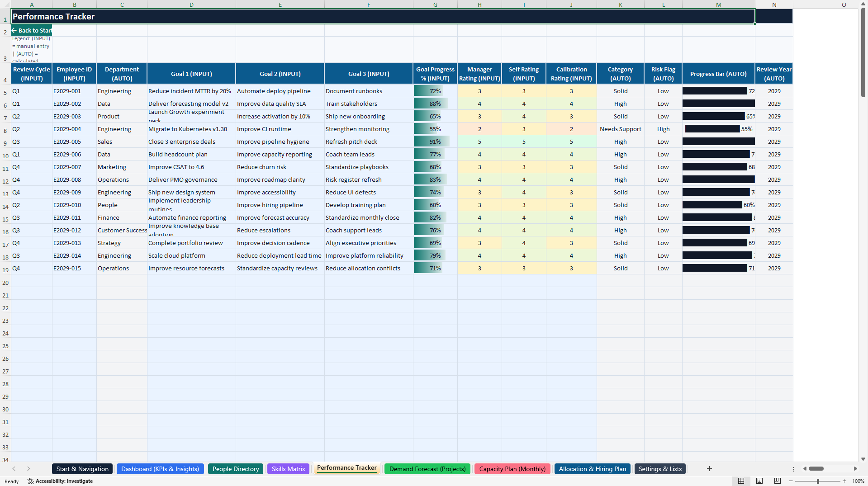Select column D header
This screenshot has height=486, width=868.
pos(191,5)
